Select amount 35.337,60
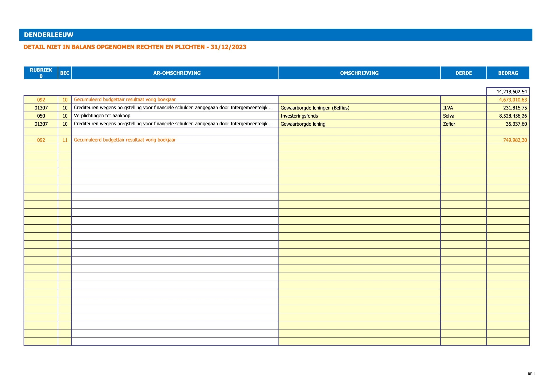Viewport: 555px width, 392px height. (x=508, y=124)
